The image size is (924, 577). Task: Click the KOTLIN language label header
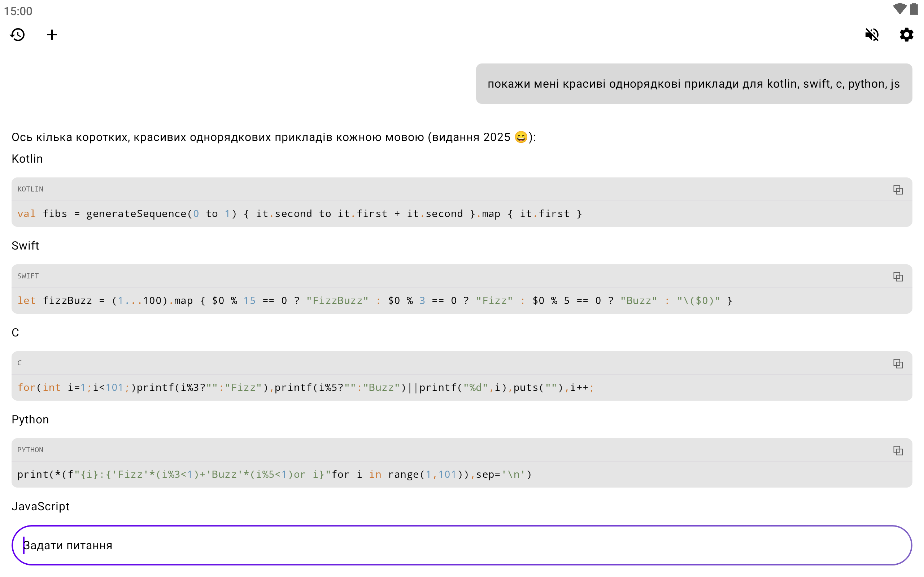(31, 189)
